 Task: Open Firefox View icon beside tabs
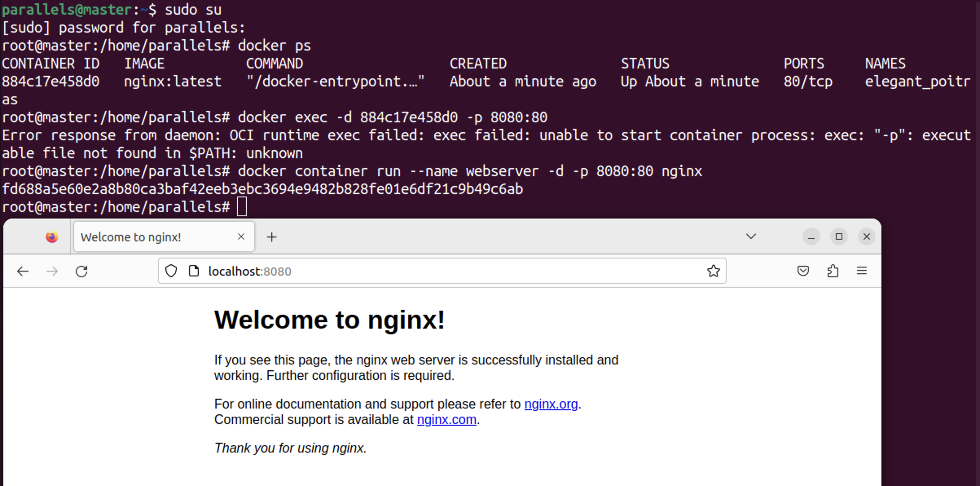click(x=52, y=237)
